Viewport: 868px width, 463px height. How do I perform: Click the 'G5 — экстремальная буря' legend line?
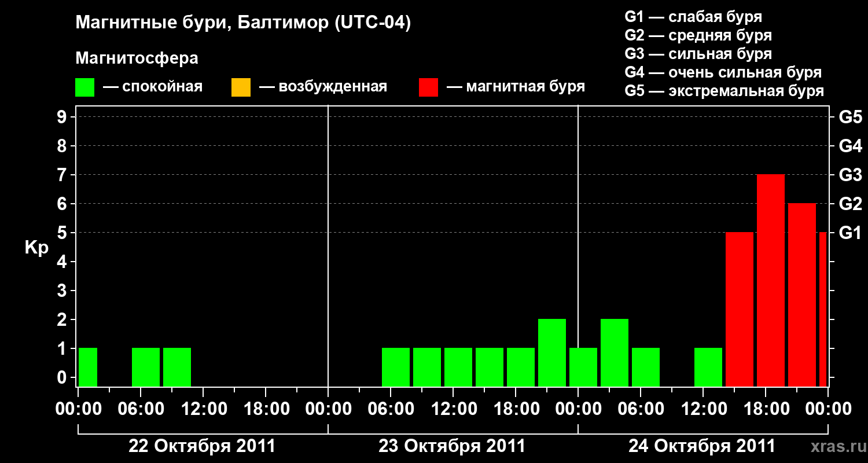click(724, 91)
